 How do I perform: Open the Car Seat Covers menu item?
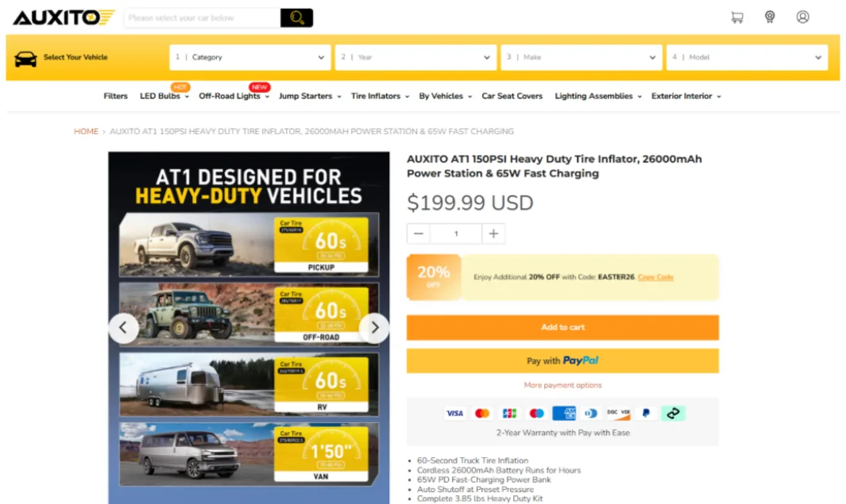pos(512,96)
